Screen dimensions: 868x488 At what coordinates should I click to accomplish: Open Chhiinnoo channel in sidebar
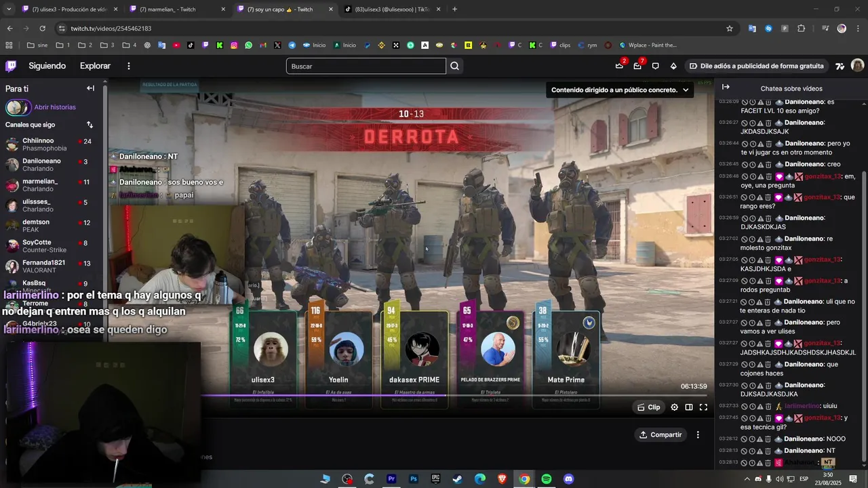[x=51, y=144]
